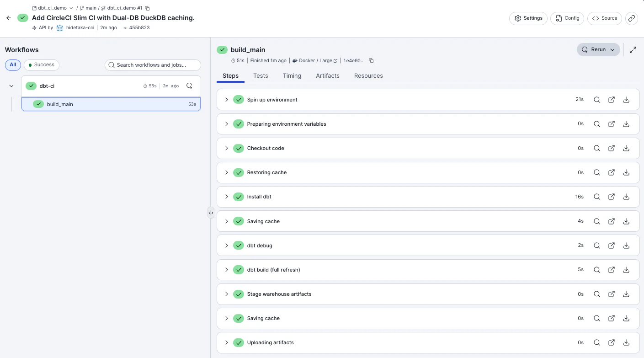Image resolution: width=644 pixels, height=358 pixels.
Task: Download dbt build (full refresh) step output
Action: point(626,270)
